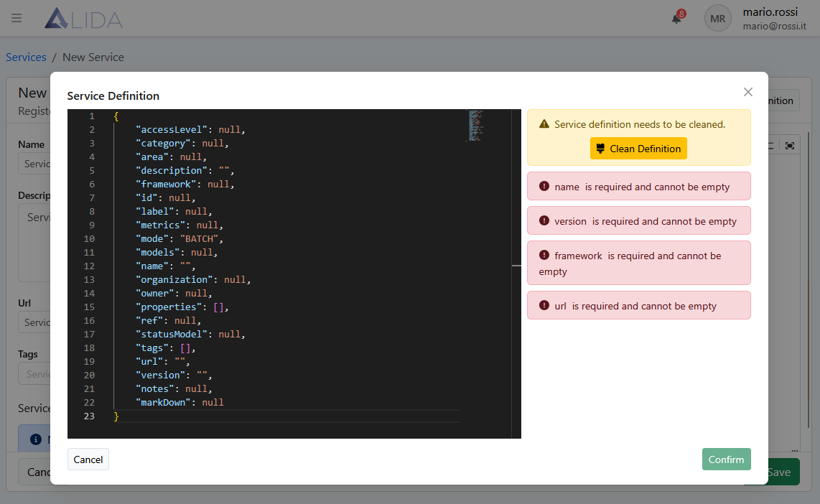The width and height of the screenshot is (820, 504).
Task: Click the Clean Definition button
Action: tap(638, 149)
